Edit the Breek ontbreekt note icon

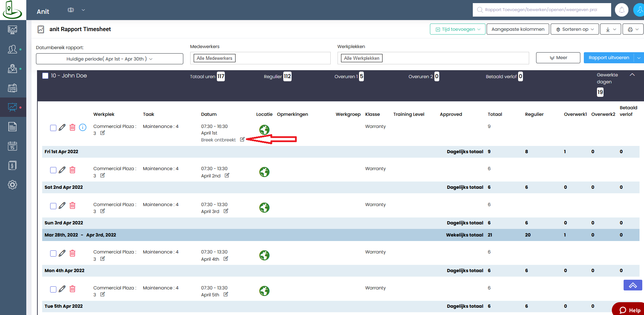242,139
